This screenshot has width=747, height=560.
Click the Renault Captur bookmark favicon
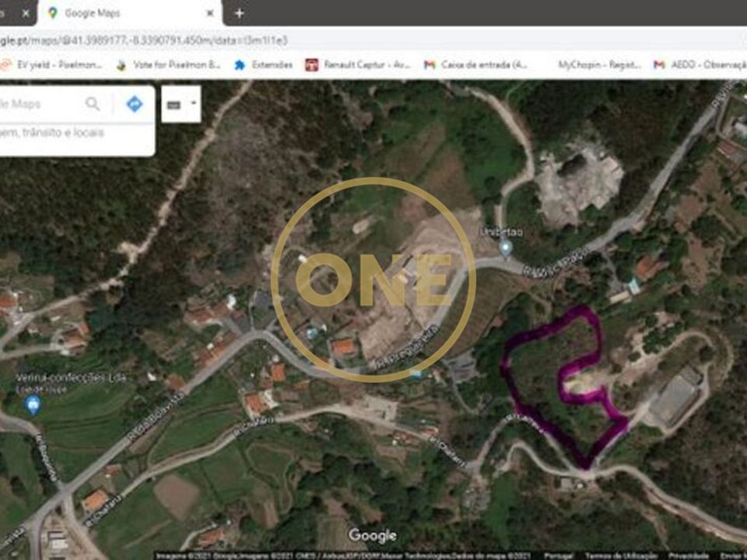(311, 65)
